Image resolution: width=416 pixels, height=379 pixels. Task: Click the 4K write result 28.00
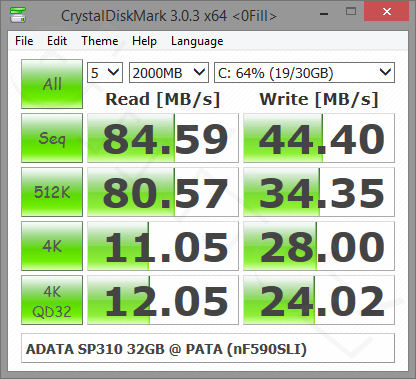point(319,246)
